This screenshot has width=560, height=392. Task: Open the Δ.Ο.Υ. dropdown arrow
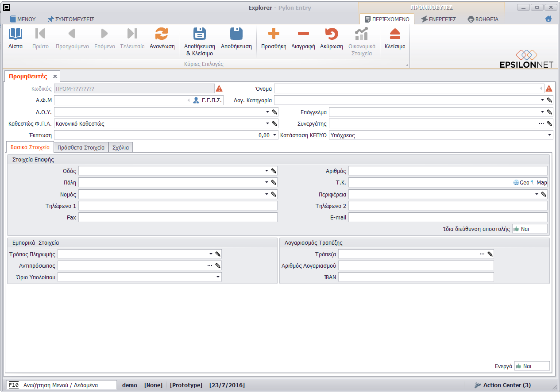click(267, 112)
